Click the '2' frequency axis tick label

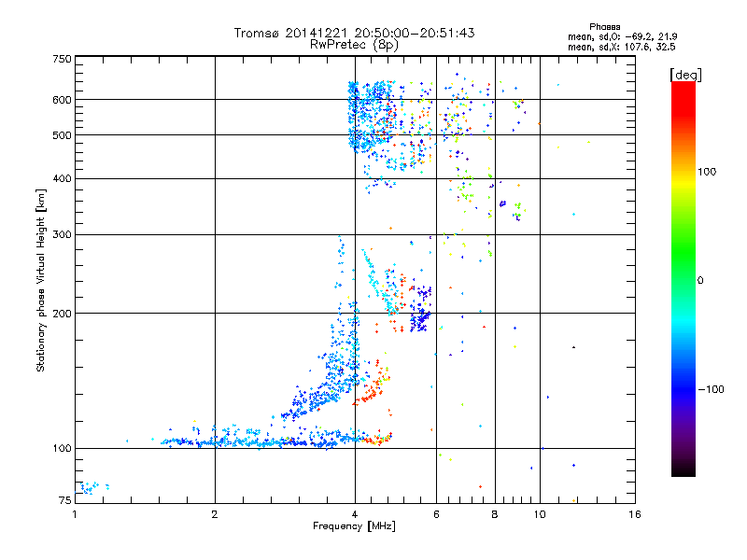215,514
